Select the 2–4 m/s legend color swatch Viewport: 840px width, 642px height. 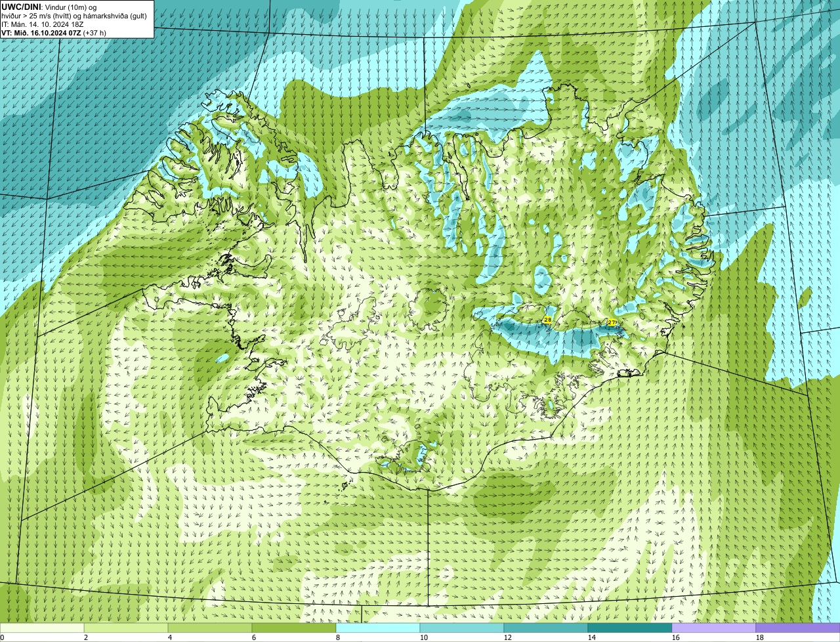(x=126, y=628)
